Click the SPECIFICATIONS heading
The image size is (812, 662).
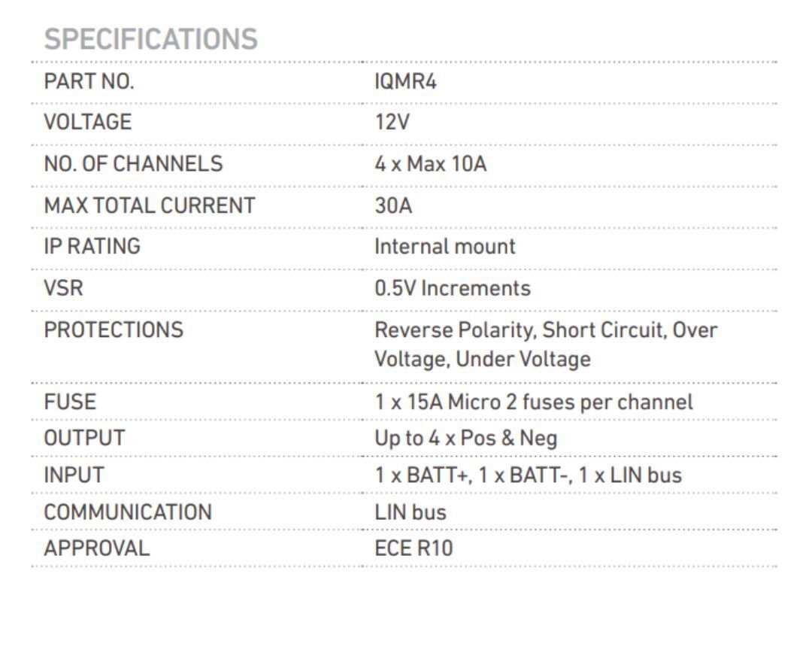[150, 39]
